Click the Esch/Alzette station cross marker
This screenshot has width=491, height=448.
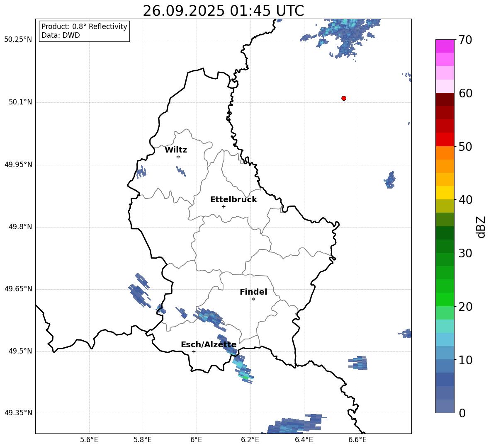tap(194, 351)
